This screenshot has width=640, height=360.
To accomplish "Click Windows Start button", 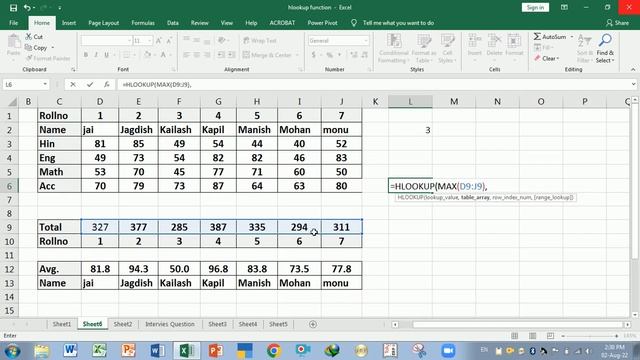I will point(12,351).
